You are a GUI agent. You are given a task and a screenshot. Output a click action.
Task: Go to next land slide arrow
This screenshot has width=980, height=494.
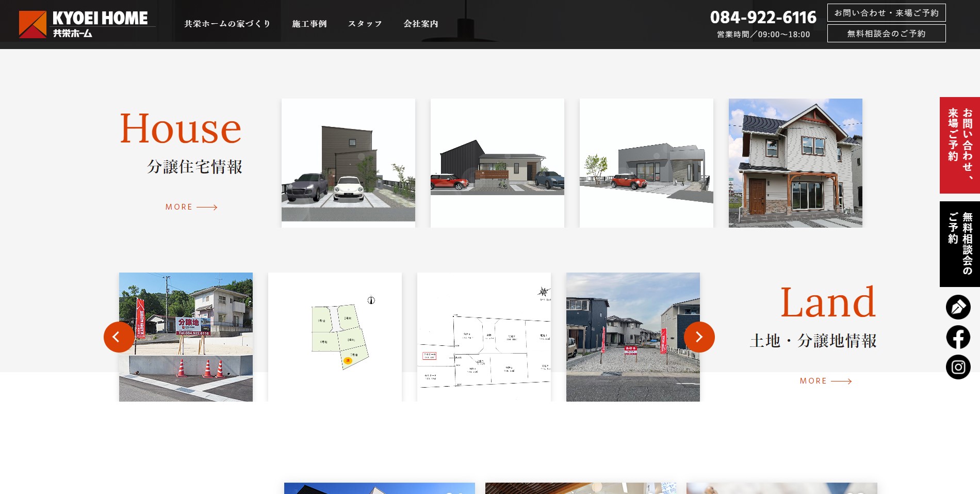click(699, 337)
